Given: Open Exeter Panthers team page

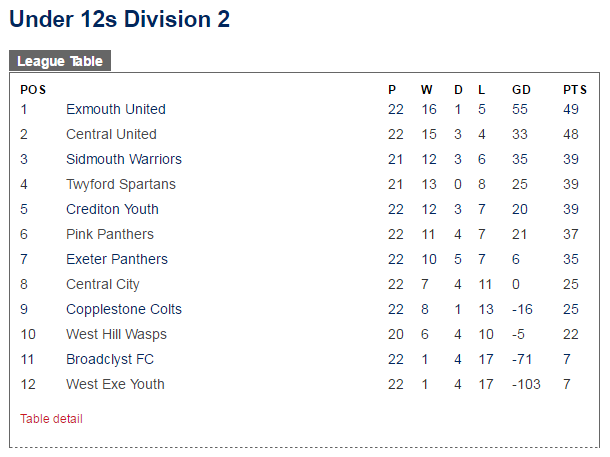Looking at the screenshot, I should (x=117, y=259).
